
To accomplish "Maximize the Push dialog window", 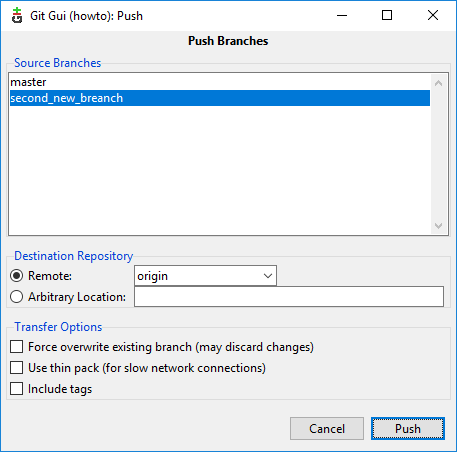I will coord(387,15).
